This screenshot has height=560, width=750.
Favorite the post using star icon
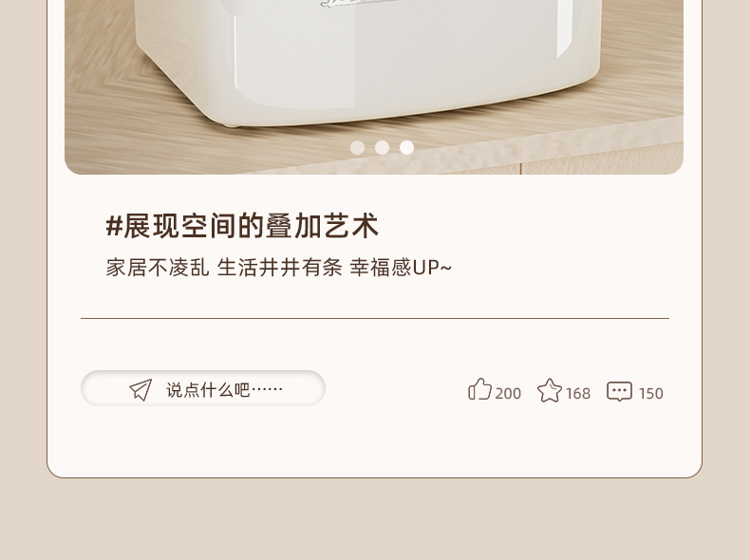(x=550, y=390)
